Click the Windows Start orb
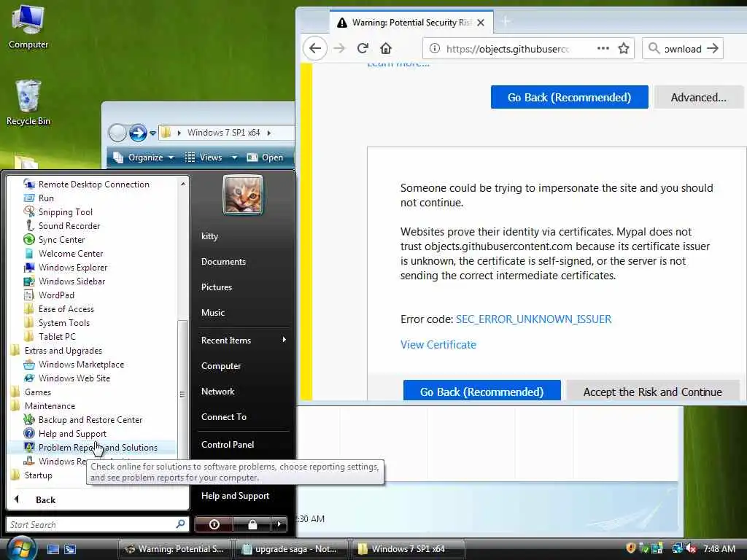747x560 pixels. pos(21,548)
